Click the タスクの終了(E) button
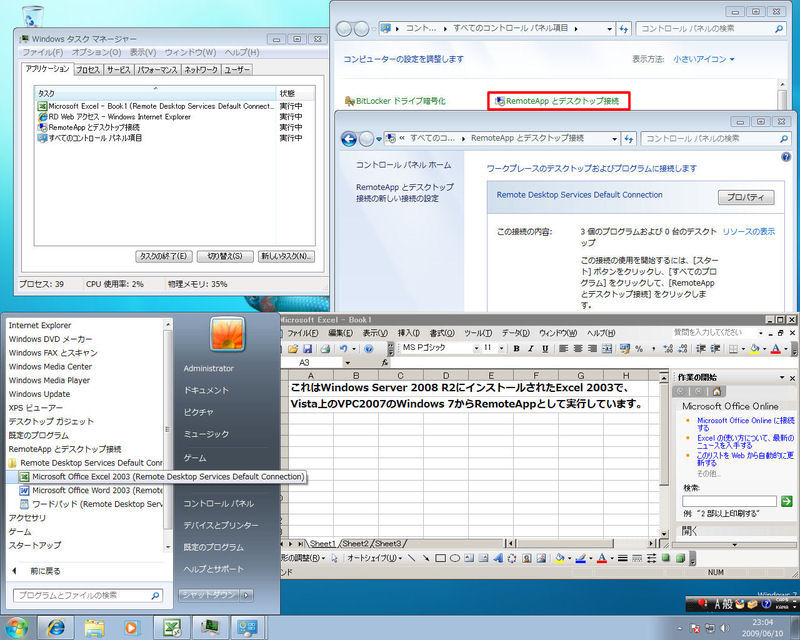The image size is (800, 640). (163, 256)
